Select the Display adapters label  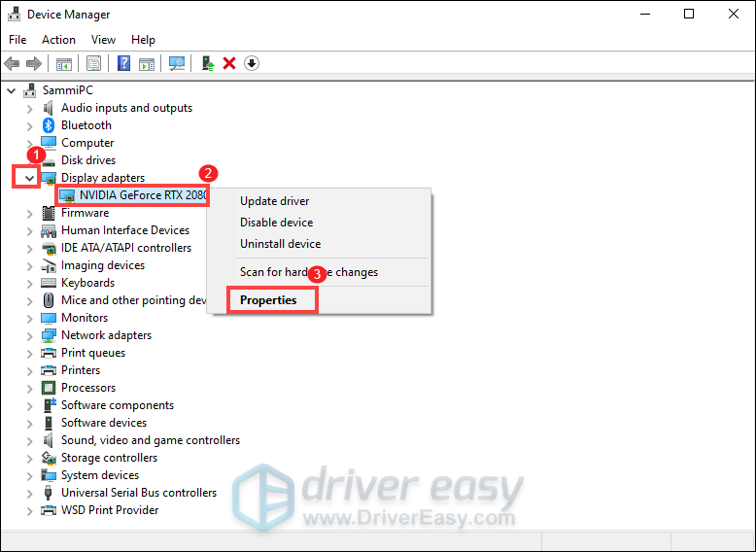pyautogui.click(x=103, y=178)
